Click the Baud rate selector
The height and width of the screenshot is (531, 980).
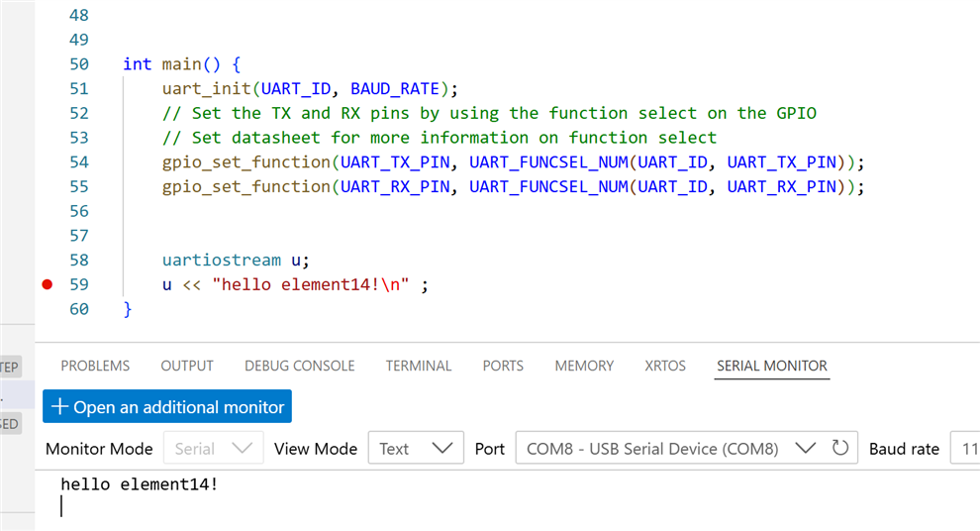(x=963, y=449)
